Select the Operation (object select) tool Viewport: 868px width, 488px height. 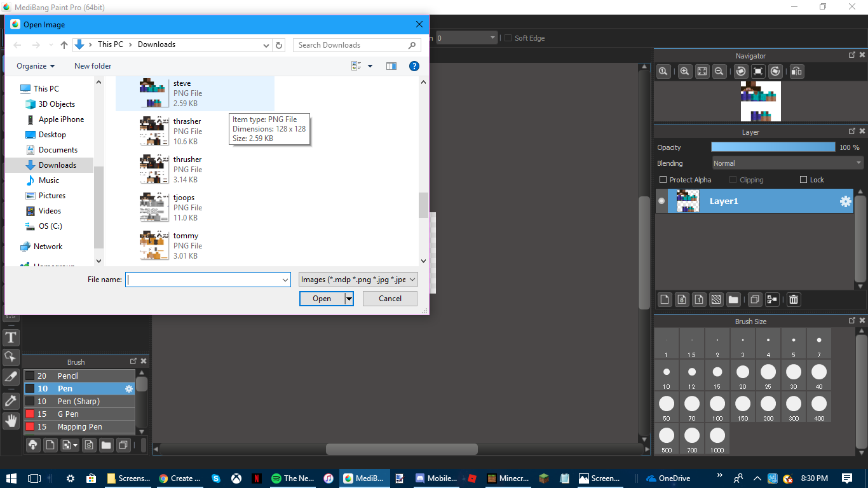click(11, 357)
